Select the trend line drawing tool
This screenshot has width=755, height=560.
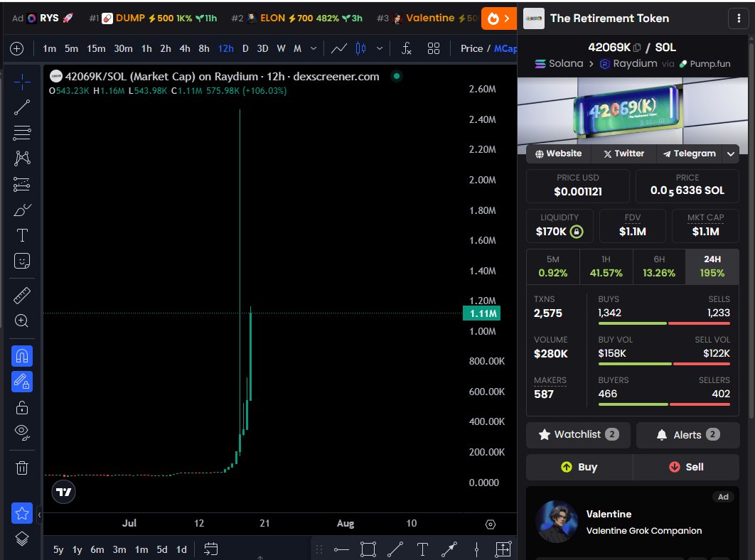click(x=21, y=107)
